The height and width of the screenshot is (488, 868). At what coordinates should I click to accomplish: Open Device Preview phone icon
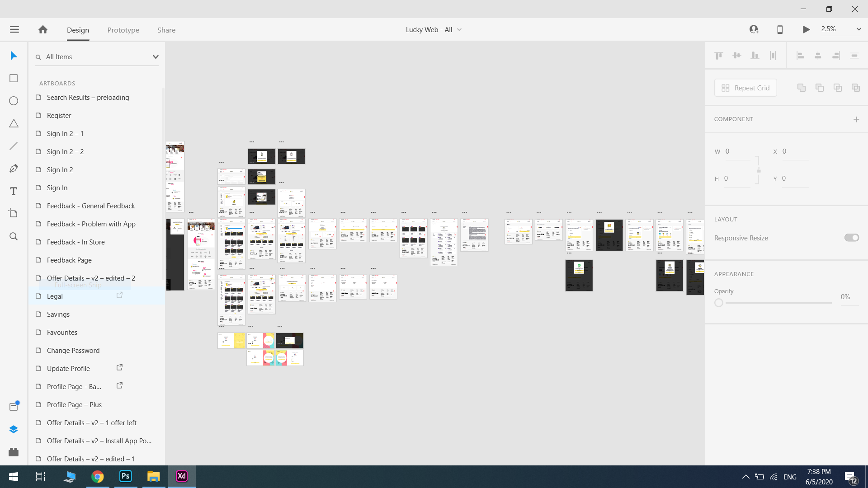point(780,29)
